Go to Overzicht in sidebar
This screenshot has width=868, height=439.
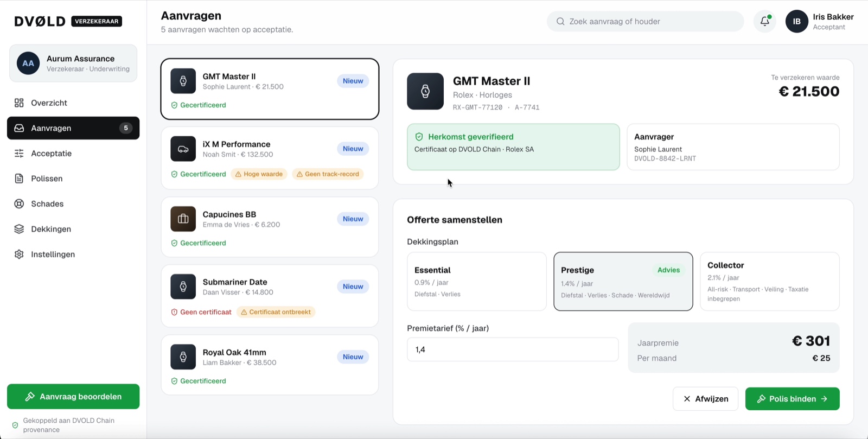click(x=73, y=103)
